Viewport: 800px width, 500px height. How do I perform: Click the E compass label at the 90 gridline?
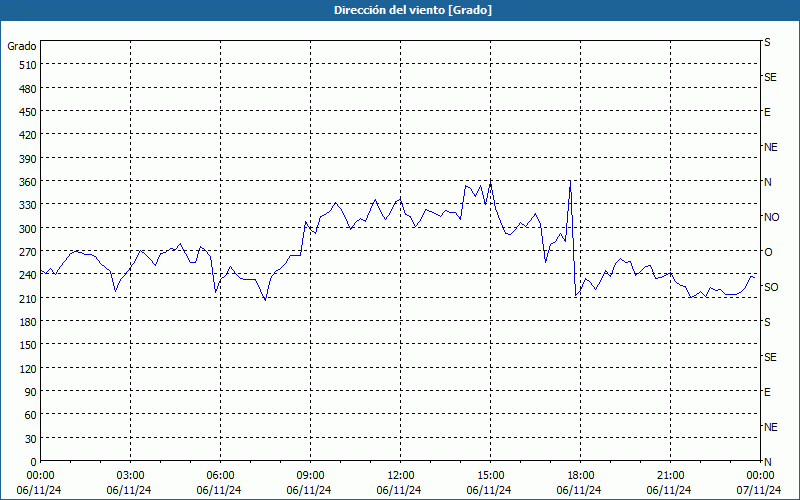767,392
